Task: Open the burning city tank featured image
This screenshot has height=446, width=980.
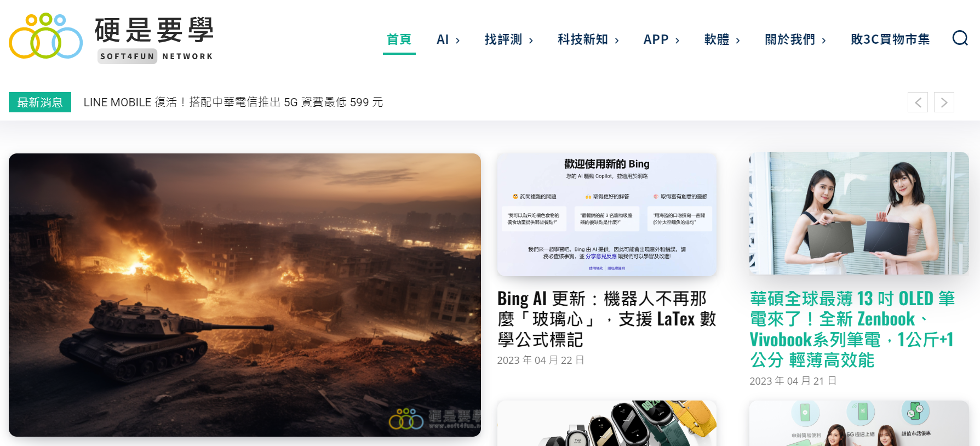Action: click(x=245, y=295)
